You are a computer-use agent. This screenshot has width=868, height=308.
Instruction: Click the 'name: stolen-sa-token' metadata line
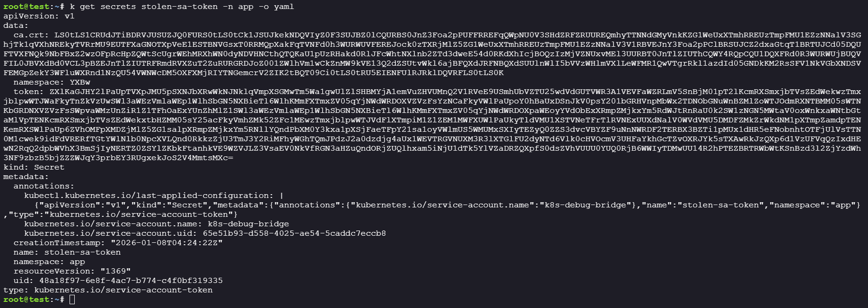coord(67,252)
